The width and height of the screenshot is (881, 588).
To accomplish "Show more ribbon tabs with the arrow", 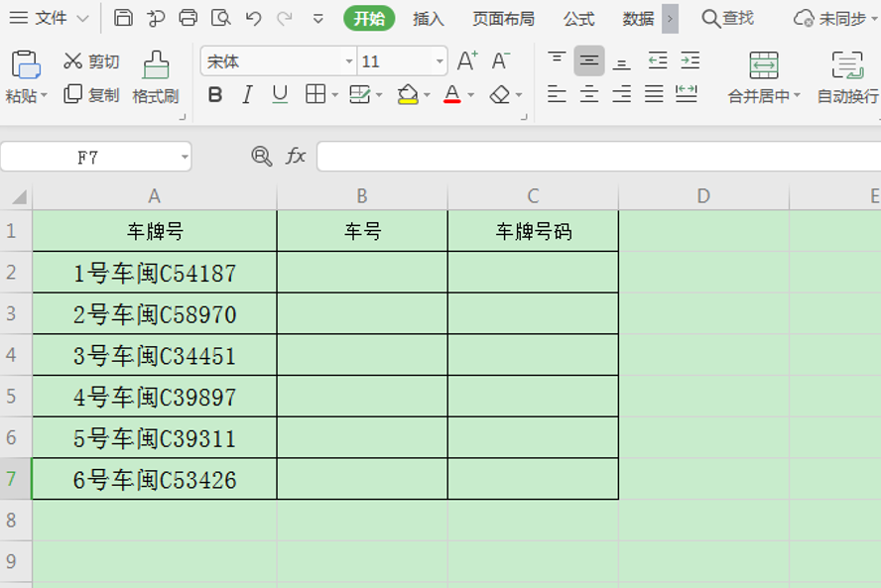I will coord(670,19).
